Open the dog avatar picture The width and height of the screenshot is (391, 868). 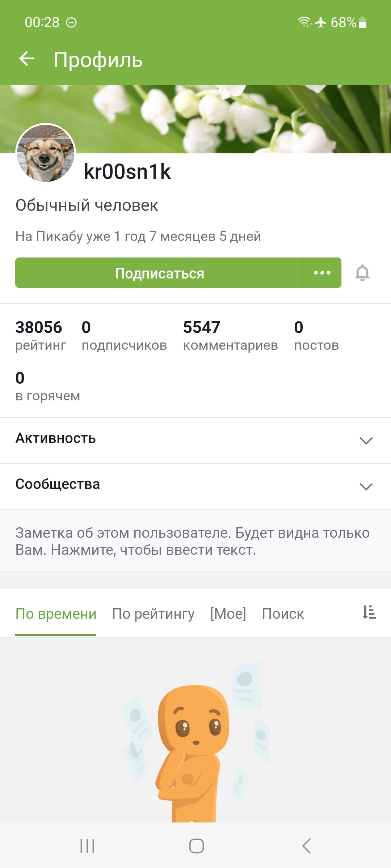[x=46, y=153]
